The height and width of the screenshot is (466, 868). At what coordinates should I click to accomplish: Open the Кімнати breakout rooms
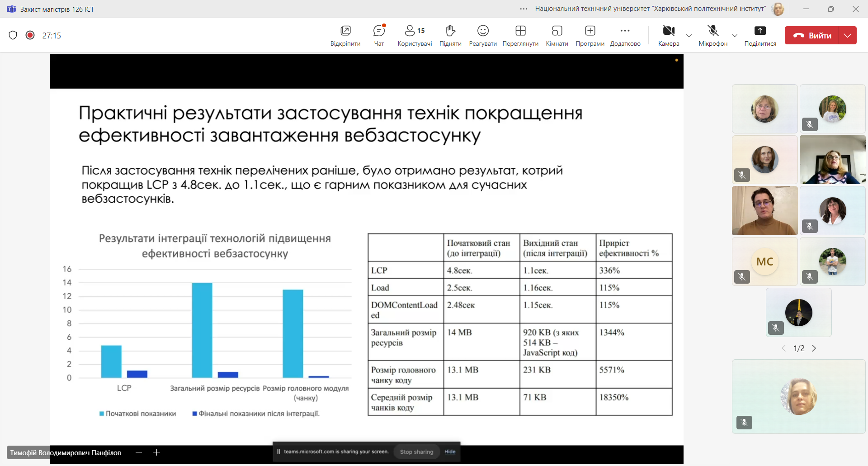pos(557,35)
